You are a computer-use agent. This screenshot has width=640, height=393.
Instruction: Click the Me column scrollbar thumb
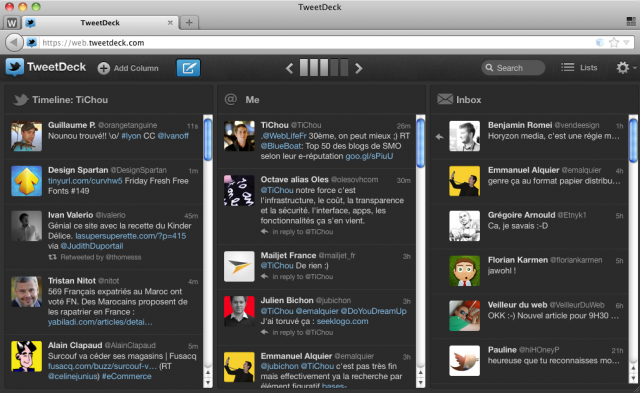coord(420,143)
